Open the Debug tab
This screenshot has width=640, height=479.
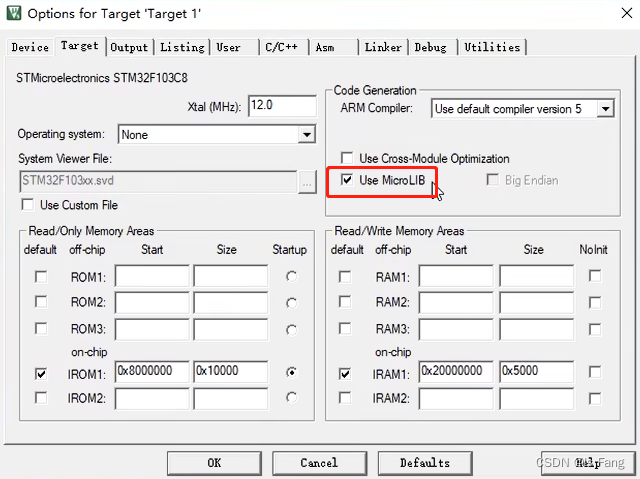(433, 47)
